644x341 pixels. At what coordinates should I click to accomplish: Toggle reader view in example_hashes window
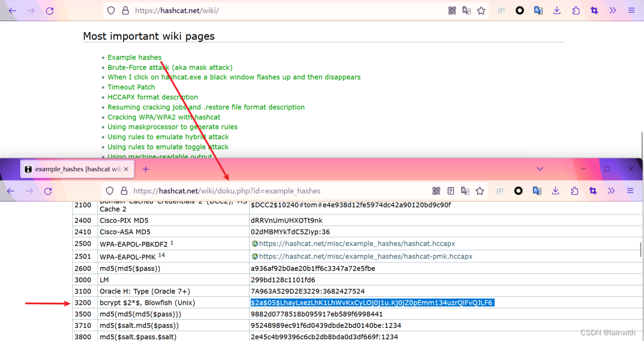point(451,191)
